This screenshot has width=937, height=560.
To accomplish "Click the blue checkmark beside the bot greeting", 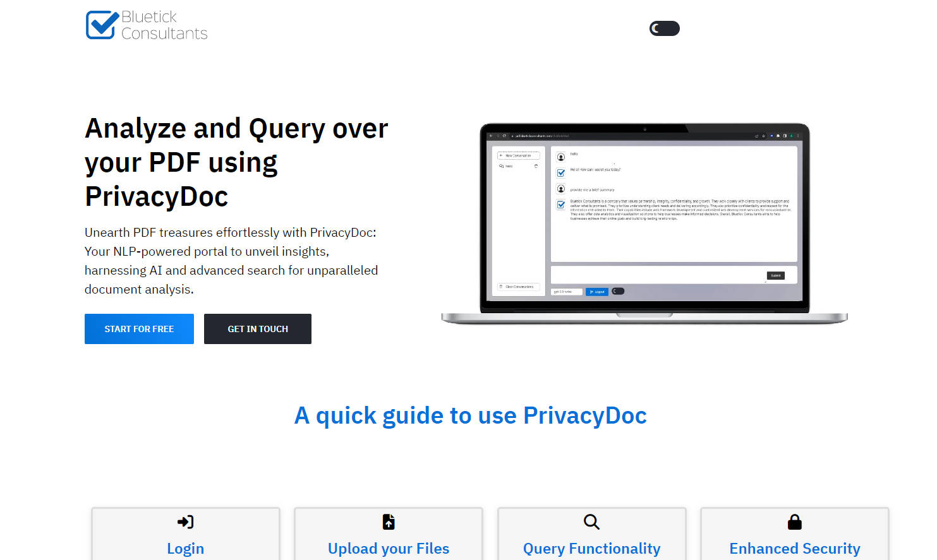I will click(x=561, y=172).
